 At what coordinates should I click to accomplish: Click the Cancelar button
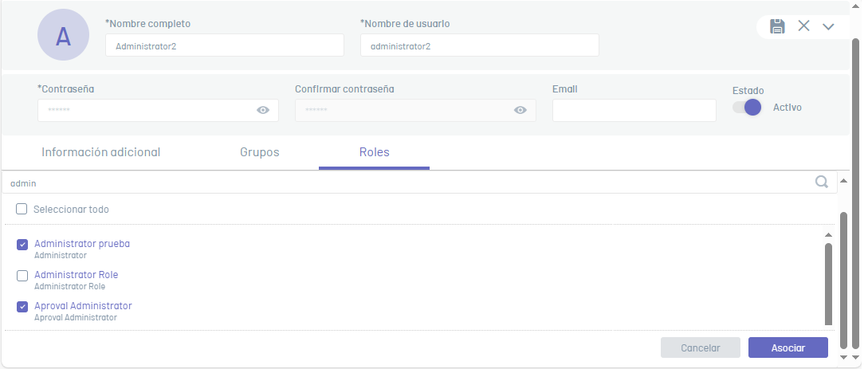point(701,348)
